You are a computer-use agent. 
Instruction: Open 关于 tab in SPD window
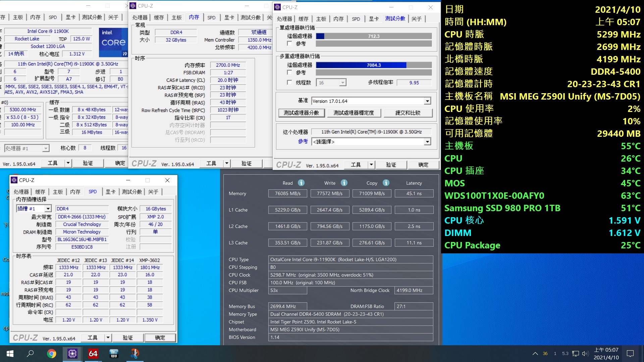click(153, 191)
